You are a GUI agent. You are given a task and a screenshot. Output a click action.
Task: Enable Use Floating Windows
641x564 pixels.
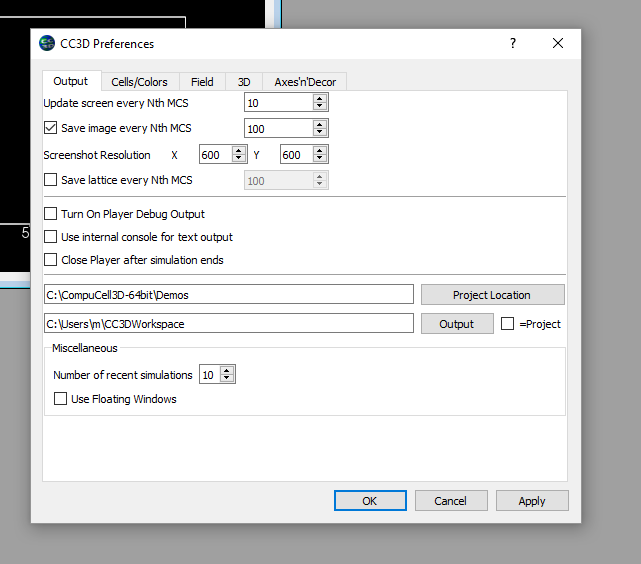60,398
